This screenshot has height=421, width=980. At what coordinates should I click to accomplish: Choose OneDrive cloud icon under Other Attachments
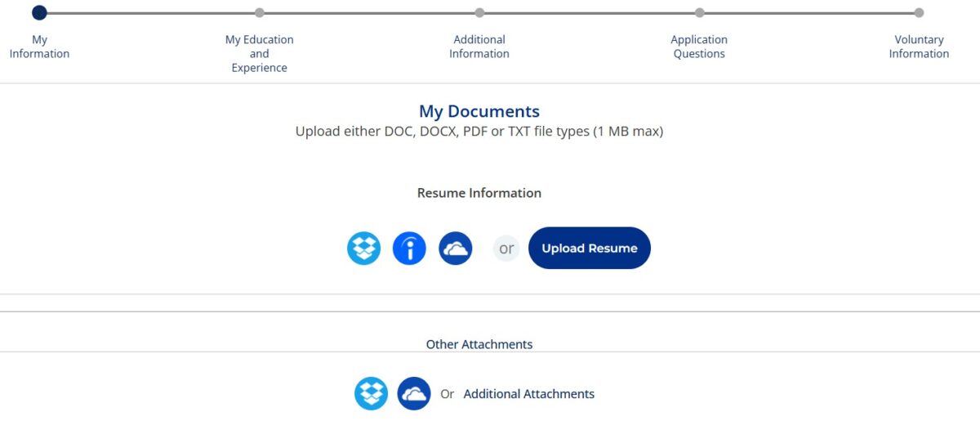[x=414, y=393]
